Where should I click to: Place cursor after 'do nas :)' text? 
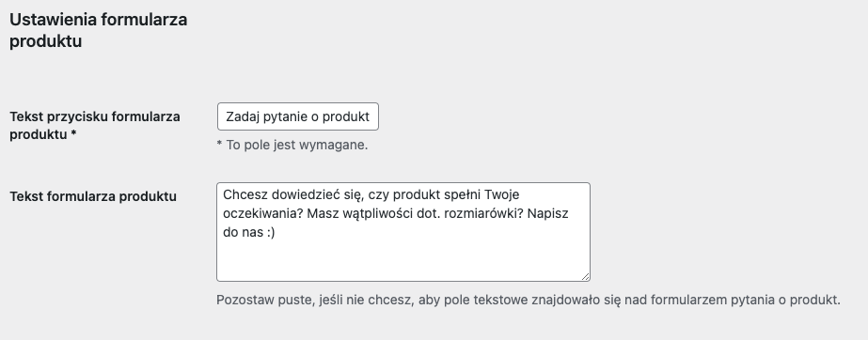276,232
